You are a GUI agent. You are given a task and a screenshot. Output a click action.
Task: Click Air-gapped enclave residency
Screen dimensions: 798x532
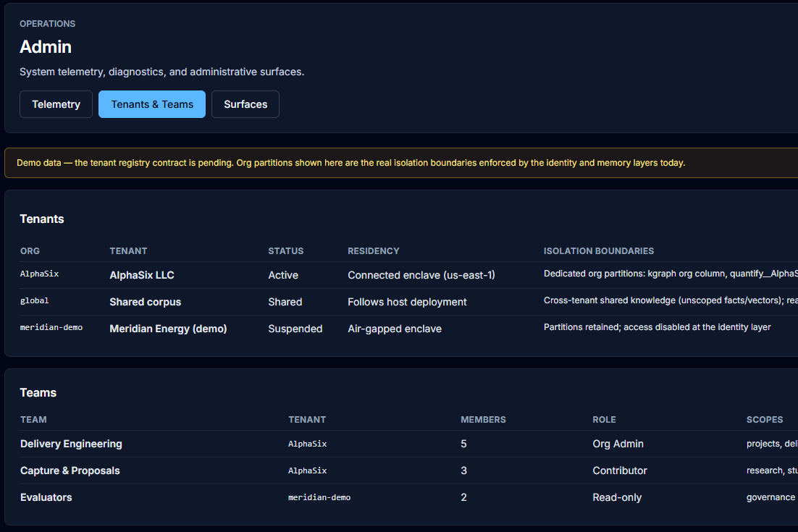(x=395, y=329)
